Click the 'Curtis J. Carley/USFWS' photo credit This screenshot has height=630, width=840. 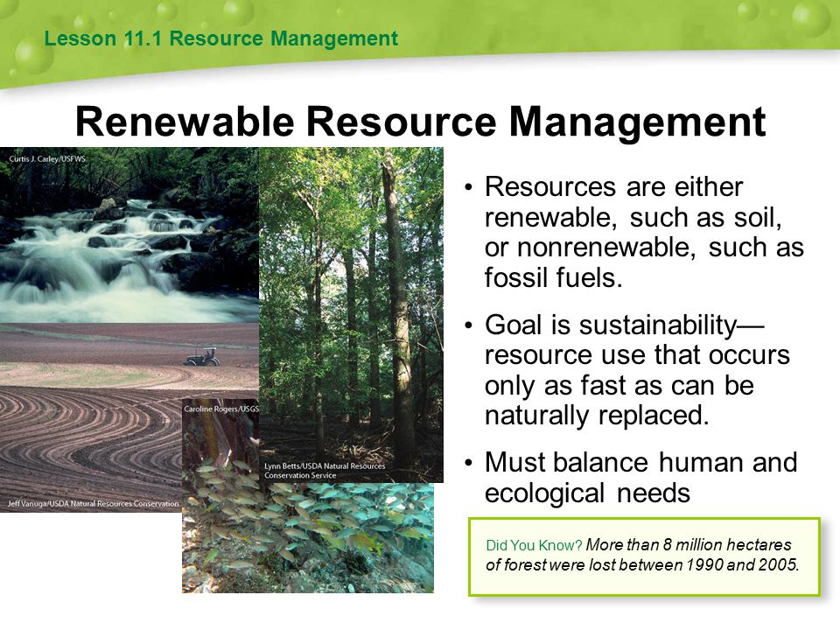tap(47, 159)
